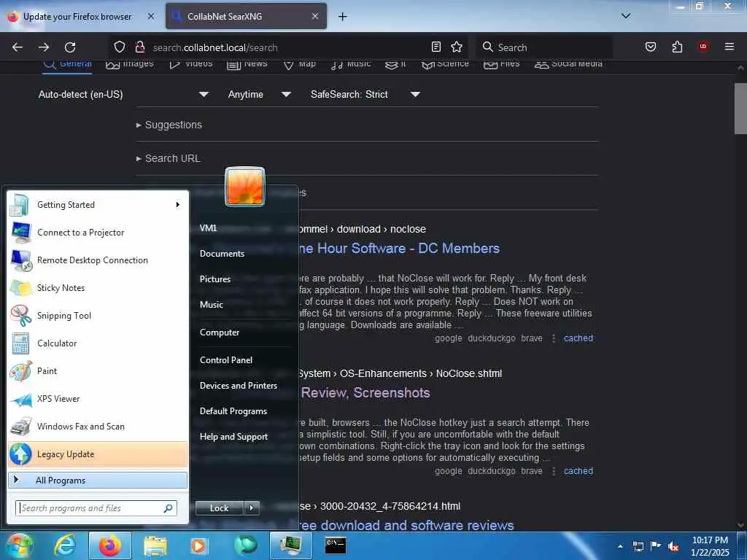This screenshot has height=560, width=747.
Task: Select the CollabNet SearXNG tab
Action: tap(246, 16)
